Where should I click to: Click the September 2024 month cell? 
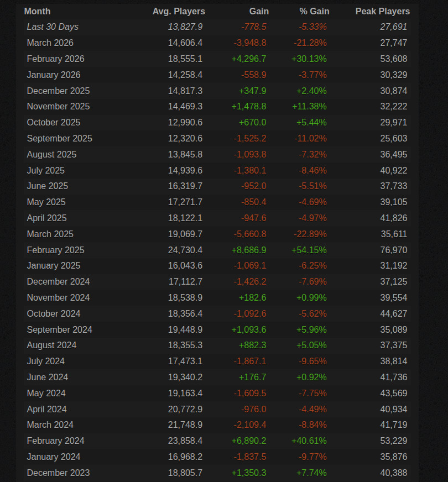(x=60, y=329)
